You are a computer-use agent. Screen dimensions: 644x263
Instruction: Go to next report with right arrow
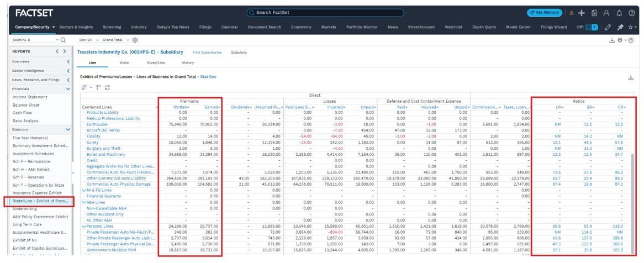[65, 52]
